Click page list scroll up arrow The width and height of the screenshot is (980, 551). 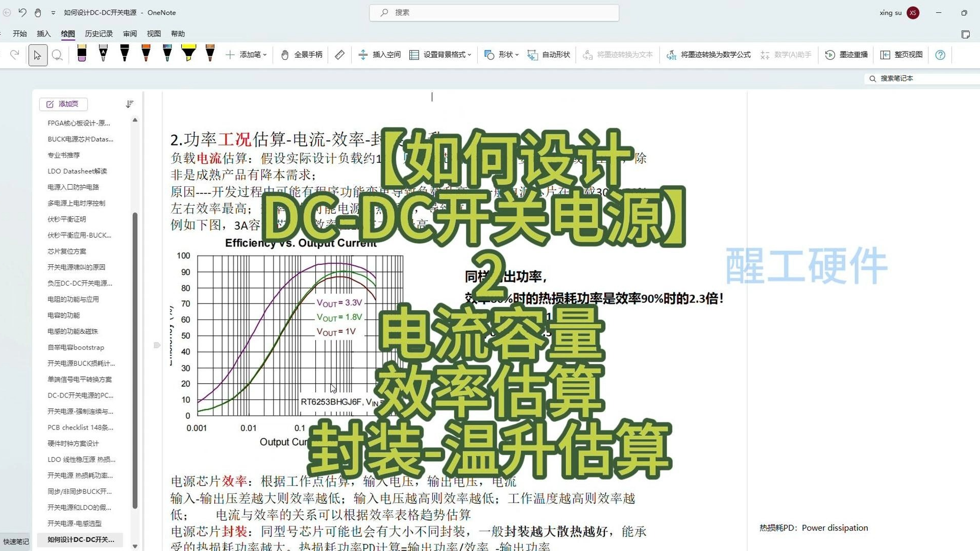click(x=135, y=120)
